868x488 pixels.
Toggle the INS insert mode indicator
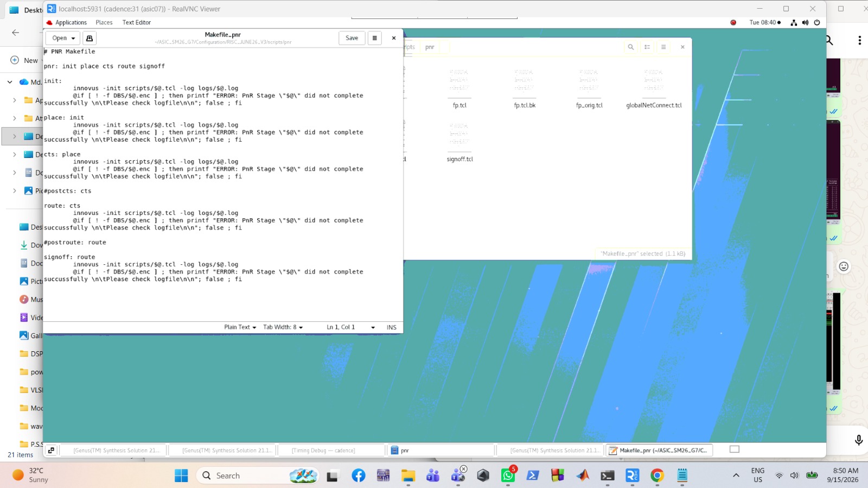pyautogui.click(x=392, y=327)
